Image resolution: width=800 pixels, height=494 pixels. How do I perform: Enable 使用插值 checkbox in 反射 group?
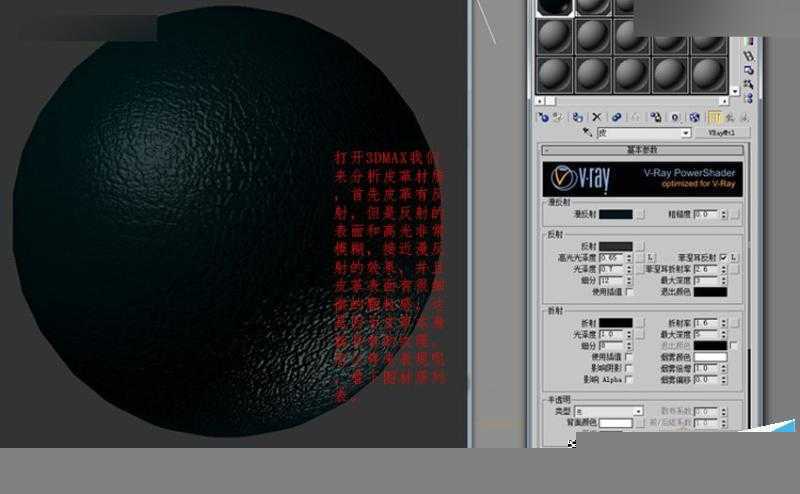coord(630,292)
